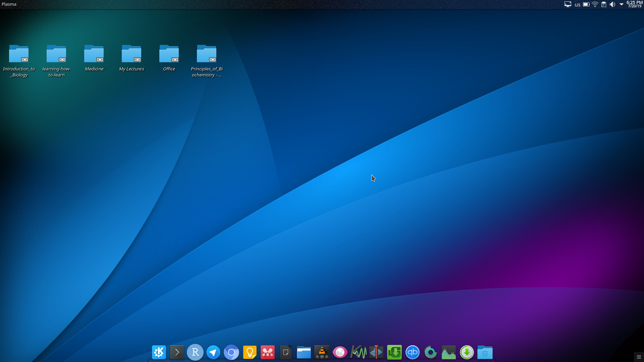Launch Telegram from the dock
The height and width of the screenshot is (362, 644).
[213, 352]
